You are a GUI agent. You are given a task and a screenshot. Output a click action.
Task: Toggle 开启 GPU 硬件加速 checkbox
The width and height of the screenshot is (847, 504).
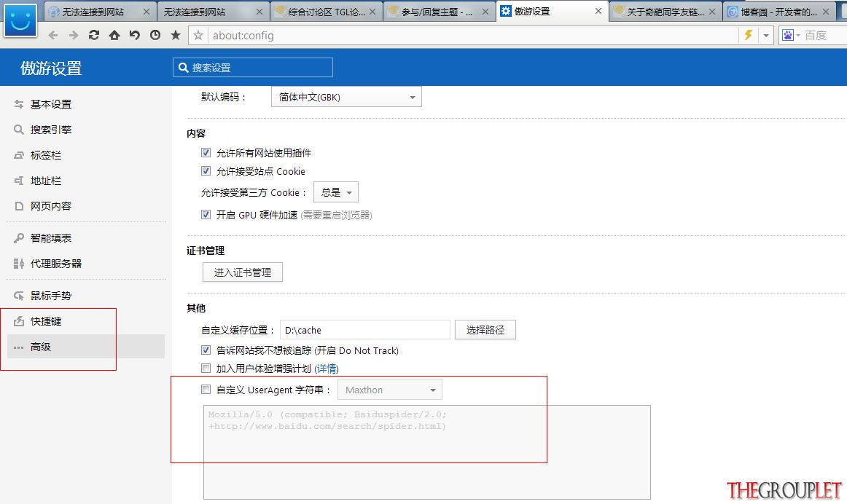206,214
